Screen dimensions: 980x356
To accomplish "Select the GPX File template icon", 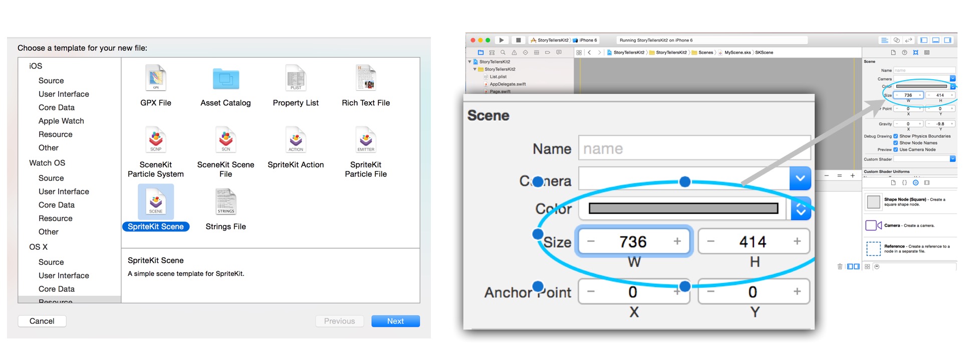I will coord(156,78).
